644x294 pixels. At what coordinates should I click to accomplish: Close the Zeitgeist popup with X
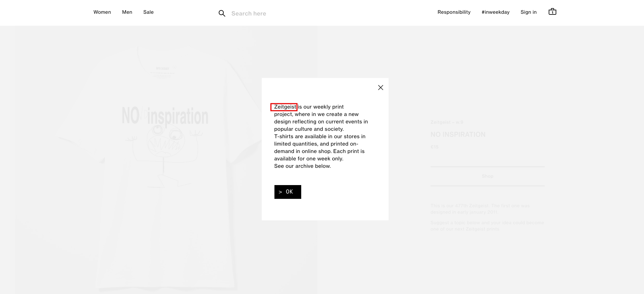tap(380, 87)
